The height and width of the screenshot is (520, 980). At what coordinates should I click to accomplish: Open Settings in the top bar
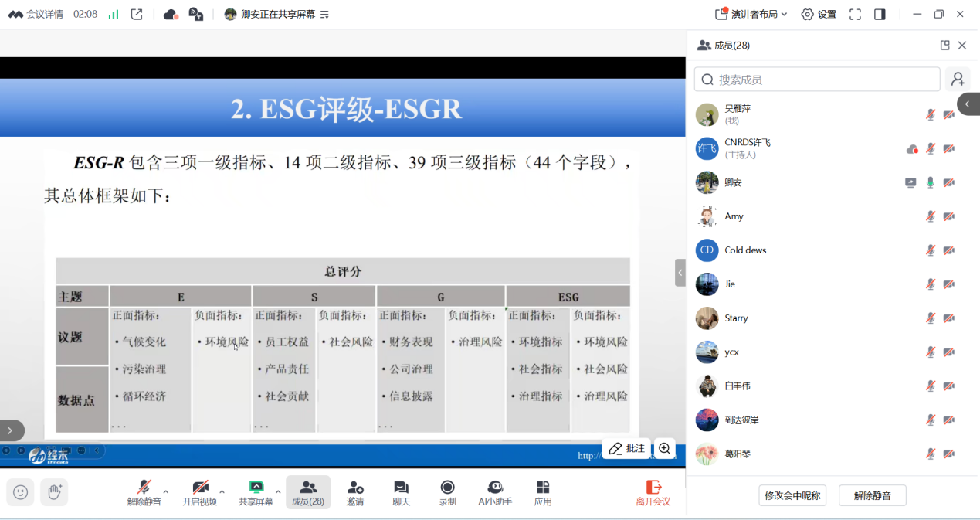819,14
